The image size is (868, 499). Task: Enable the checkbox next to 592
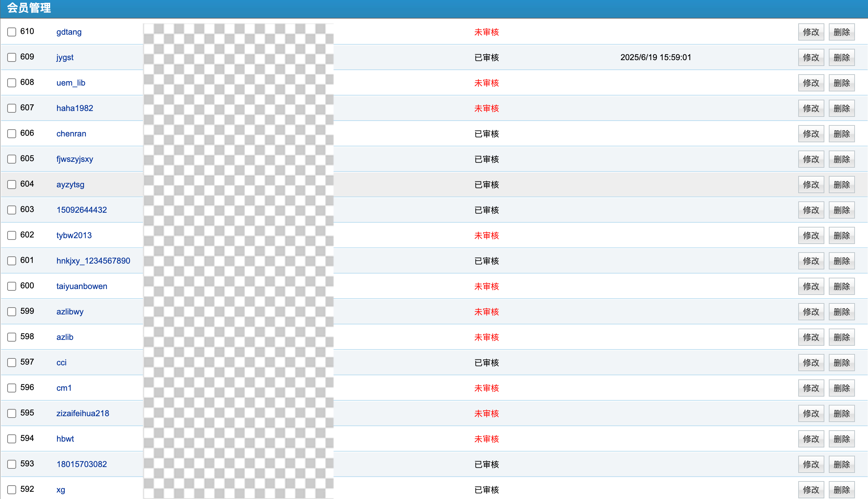pyautogui.click(x=12, y=490)
